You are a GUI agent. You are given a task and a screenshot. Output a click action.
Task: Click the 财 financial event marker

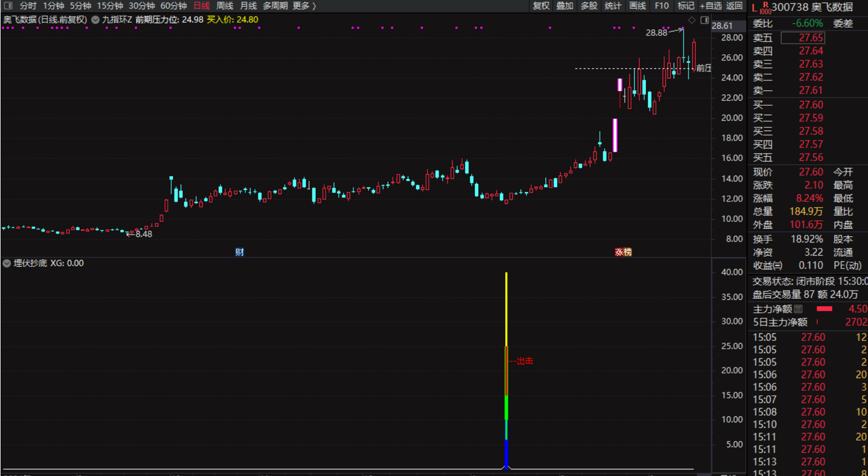coord(239,252)
